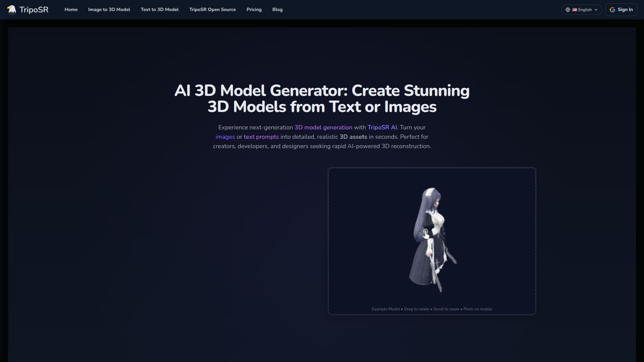Click the Sign In button
This screenshot has height=362, width=644.
(621, 10)
